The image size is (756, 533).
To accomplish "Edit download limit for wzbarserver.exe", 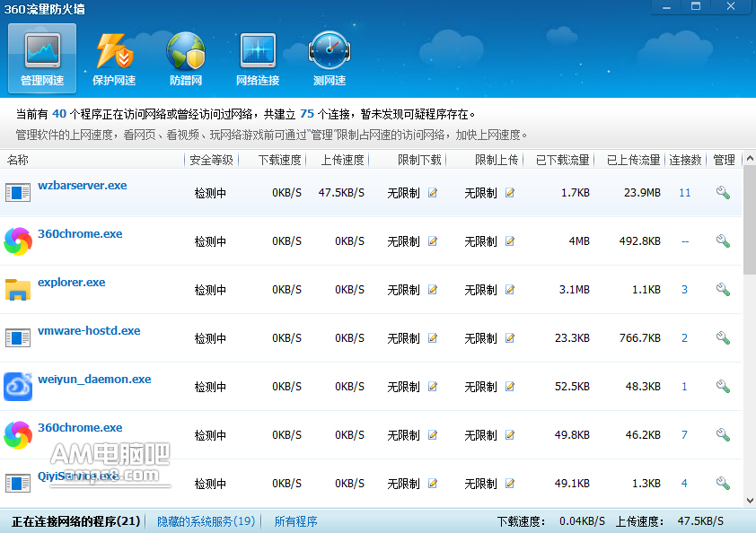I will 433,193.
